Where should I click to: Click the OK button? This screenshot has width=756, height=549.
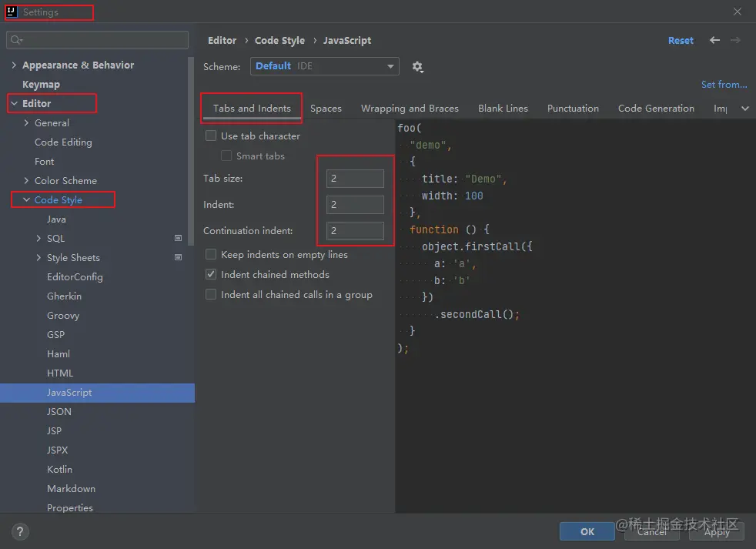pos(587,531)
